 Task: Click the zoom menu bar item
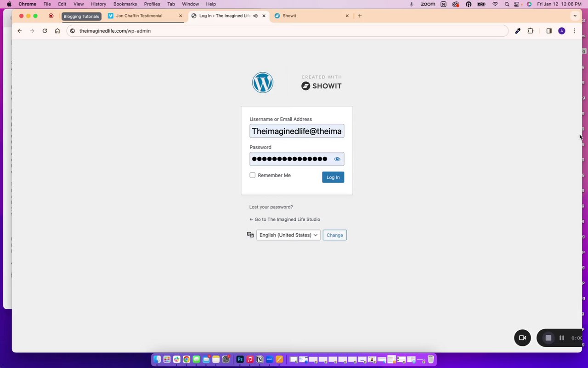coord(428,4)
